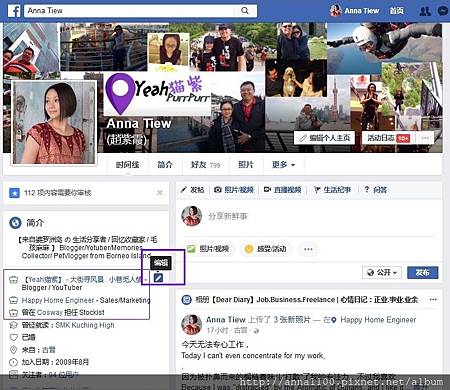
Task: Click the 加入日期：2009年8月 text
Action: click(x=55, y=362)
